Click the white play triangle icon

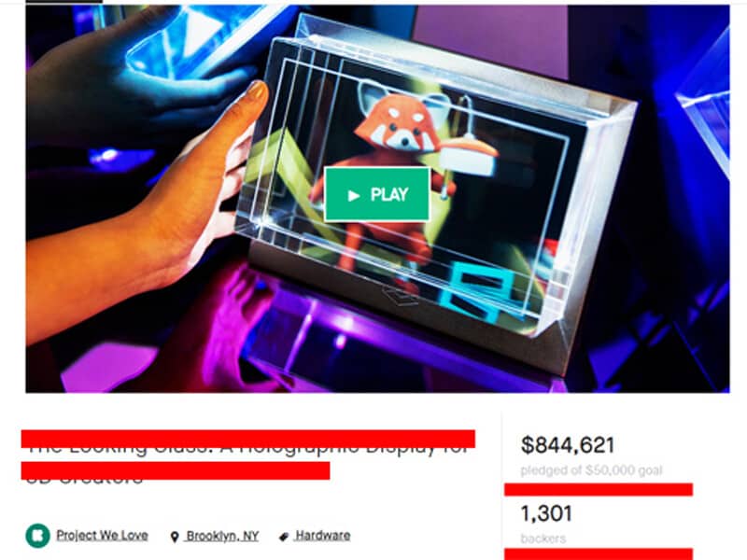tap(354, 195)
